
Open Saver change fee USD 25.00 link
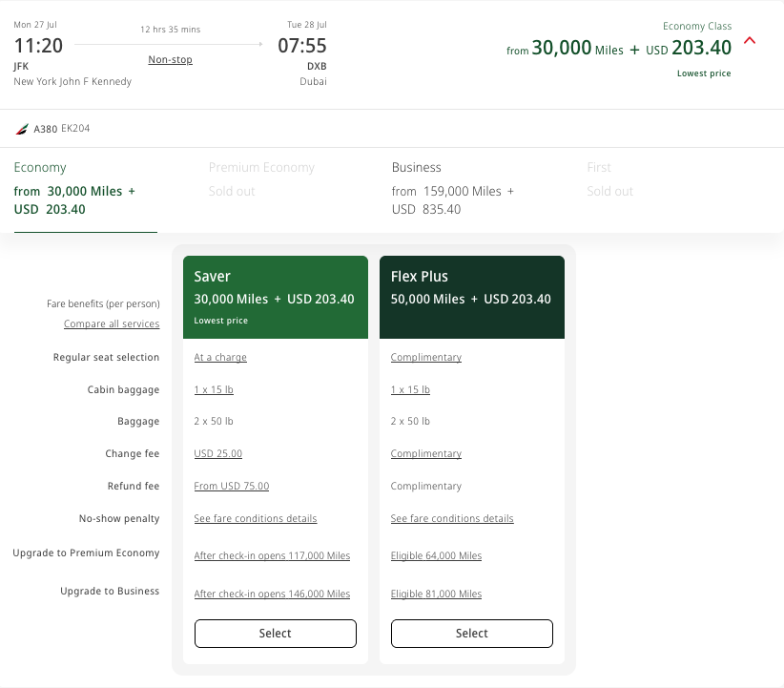218,454
